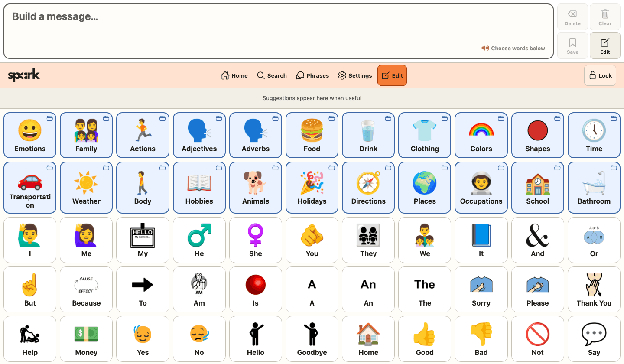The image size is (624, 364).
Task: Open the Colors rainbow folder
Action: 481,135
